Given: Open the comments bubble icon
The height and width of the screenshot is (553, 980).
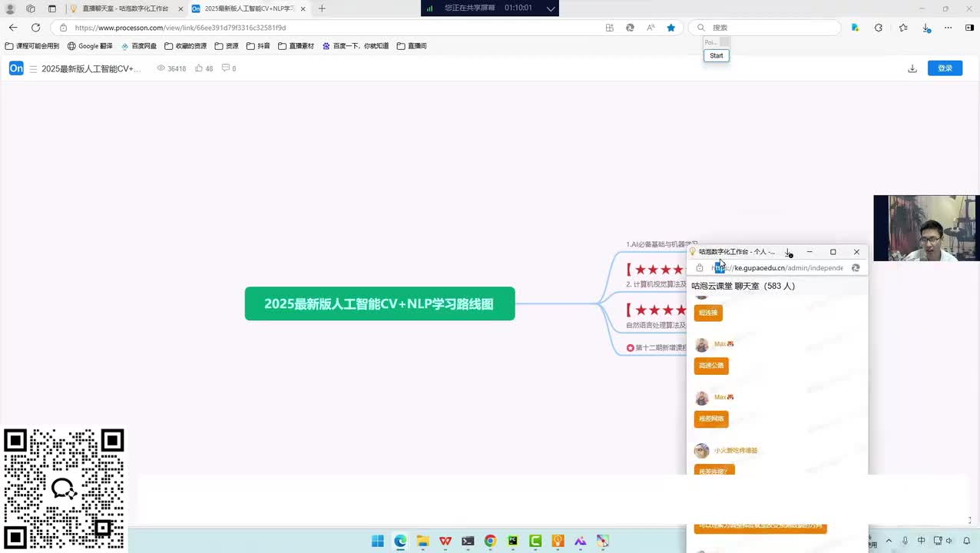Looking at the screenshot, I should point(226,68).
